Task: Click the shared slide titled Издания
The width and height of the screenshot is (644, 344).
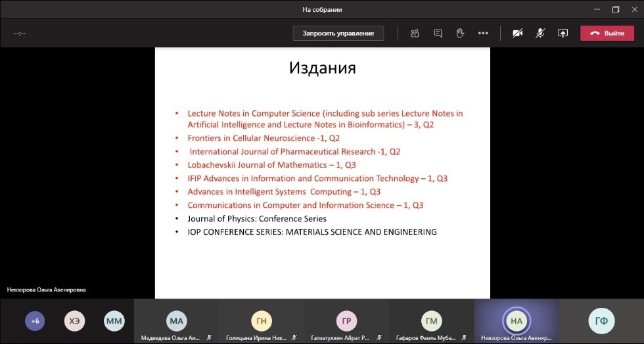Action: point(322,172)
